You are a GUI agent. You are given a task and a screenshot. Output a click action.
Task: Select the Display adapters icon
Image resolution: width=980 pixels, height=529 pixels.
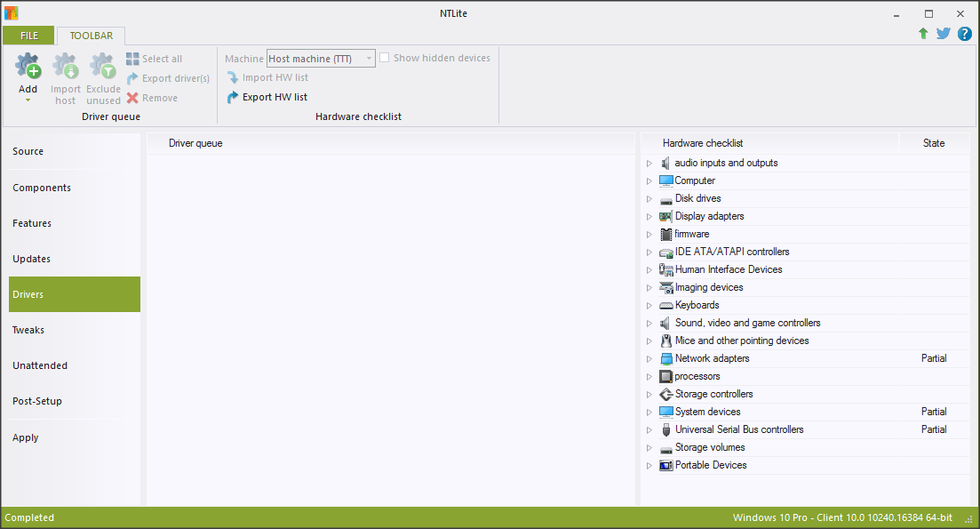pyautogui.click(x=666, y=216)
